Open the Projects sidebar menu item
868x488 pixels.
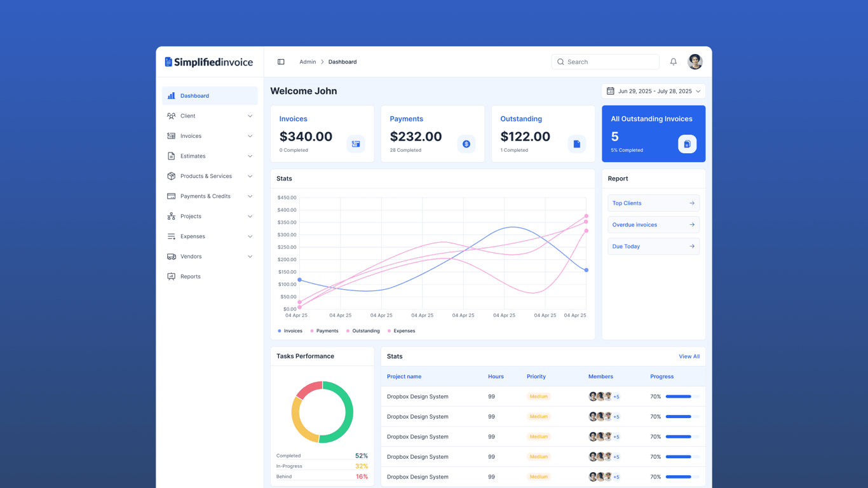tap(210, 216)
